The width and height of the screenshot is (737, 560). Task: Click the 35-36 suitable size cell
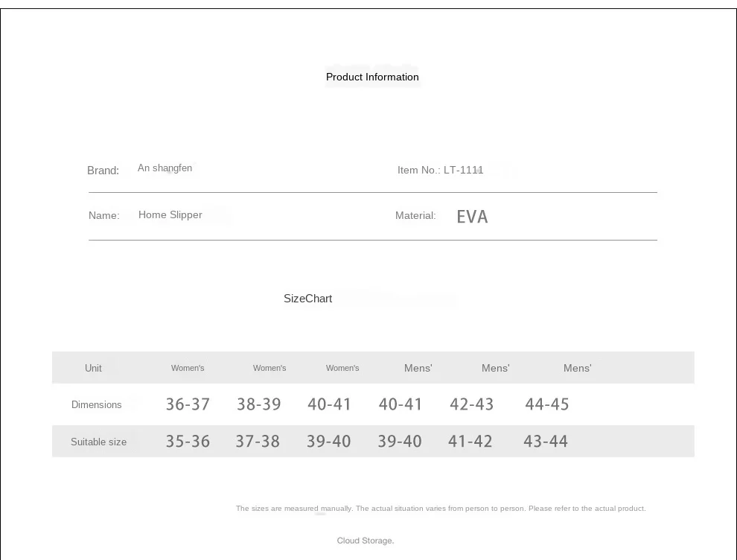pyautogui.click(x=188, y=441)
